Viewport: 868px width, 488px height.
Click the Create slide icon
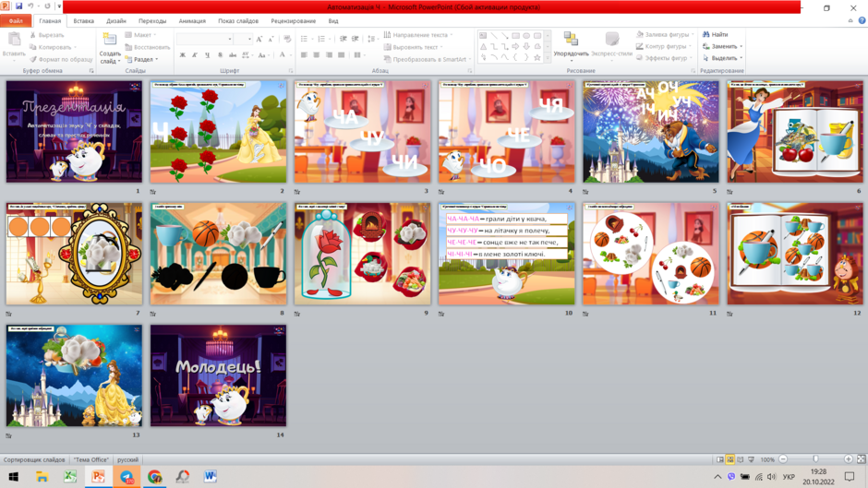click(x=110, y=40)
